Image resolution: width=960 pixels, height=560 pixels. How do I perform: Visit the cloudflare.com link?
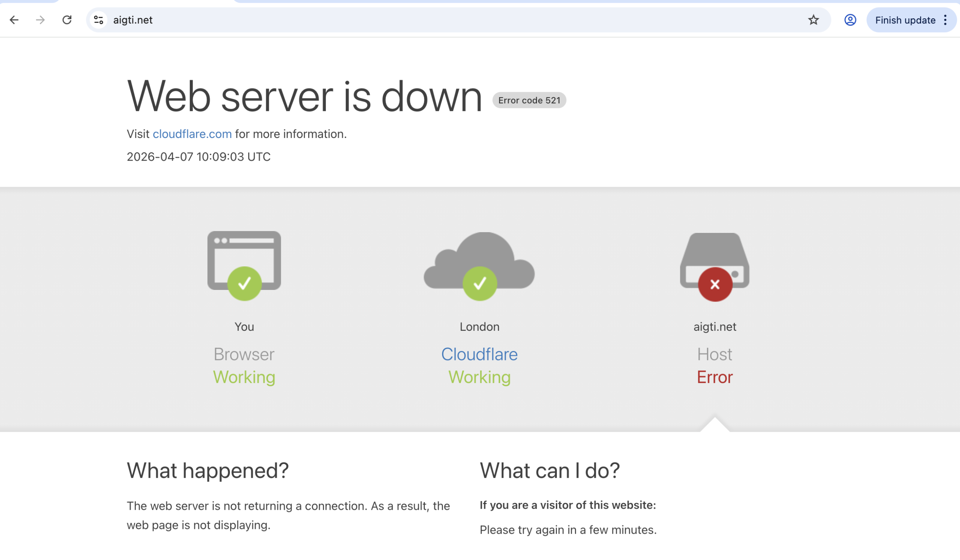(192, 134)
